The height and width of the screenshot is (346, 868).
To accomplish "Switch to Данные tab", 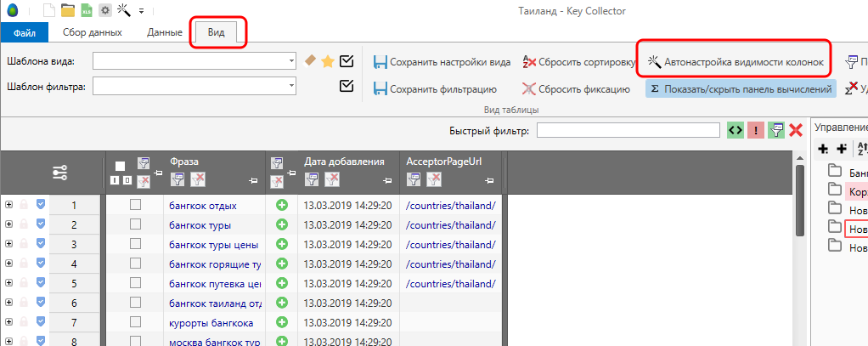I will (165, 32).
